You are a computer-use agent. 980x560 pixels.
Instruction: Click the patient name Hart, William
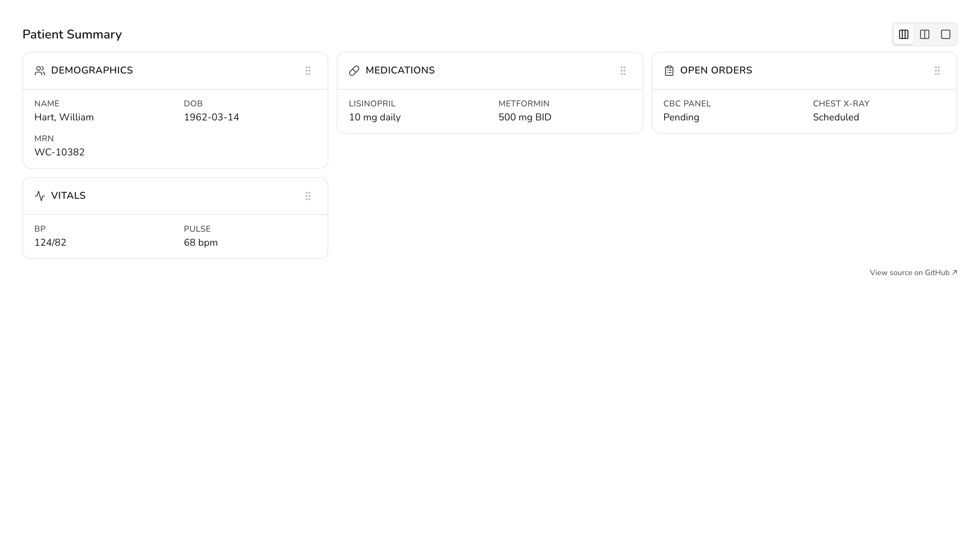(x=64, y=117)
